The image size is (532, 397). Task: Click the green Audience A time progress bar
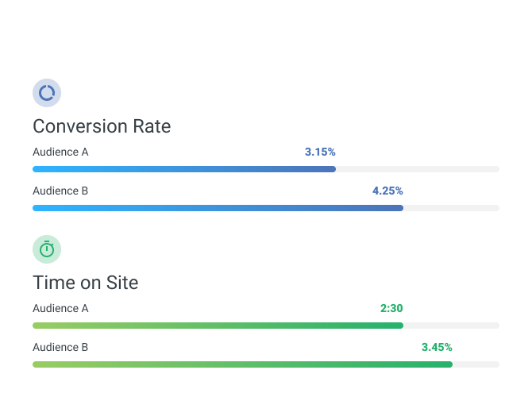tap(218, 326)
